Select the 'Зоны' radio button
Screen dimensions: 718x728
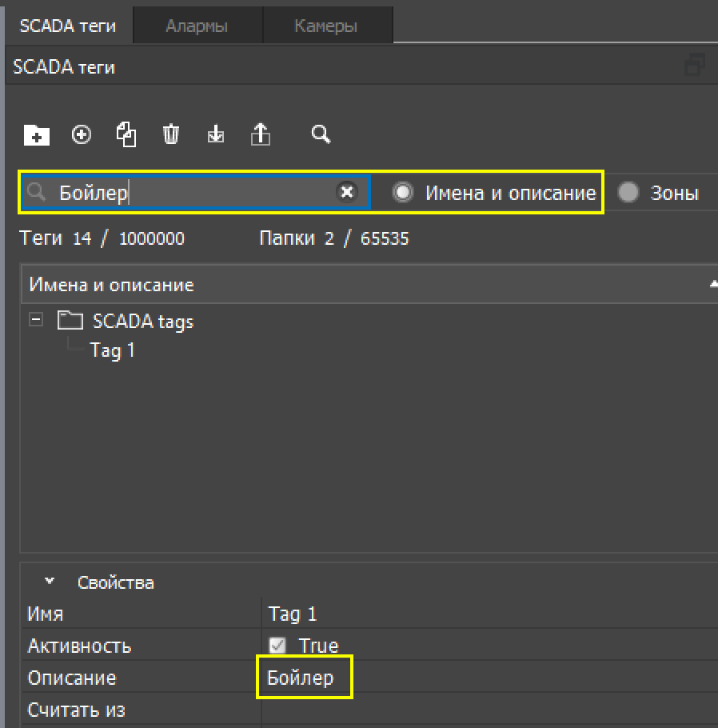click(628, 193)
